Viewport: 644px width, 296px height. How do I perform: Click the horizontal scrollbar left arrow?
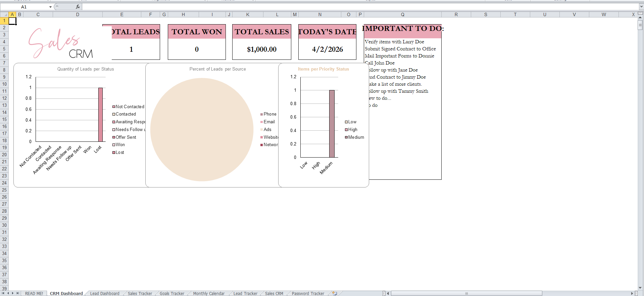click(388, 293)
